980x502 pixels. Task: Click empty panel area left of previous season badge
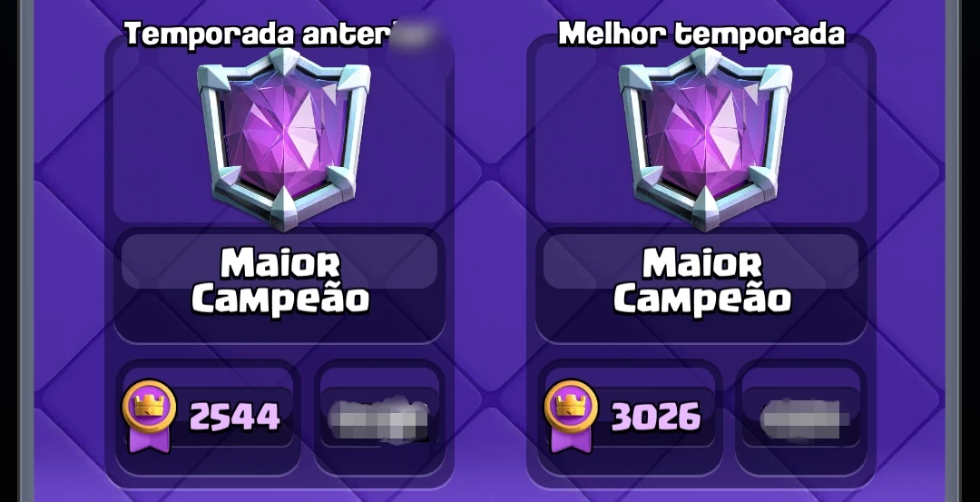pos(155,138)
